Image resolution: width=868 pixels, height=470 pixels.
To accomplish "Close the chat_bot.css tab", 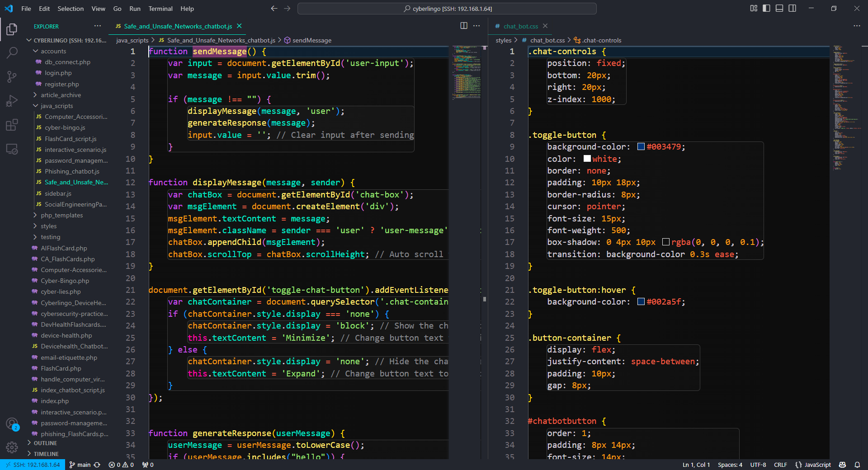I will pyautogui.click(x=545, y=26).
